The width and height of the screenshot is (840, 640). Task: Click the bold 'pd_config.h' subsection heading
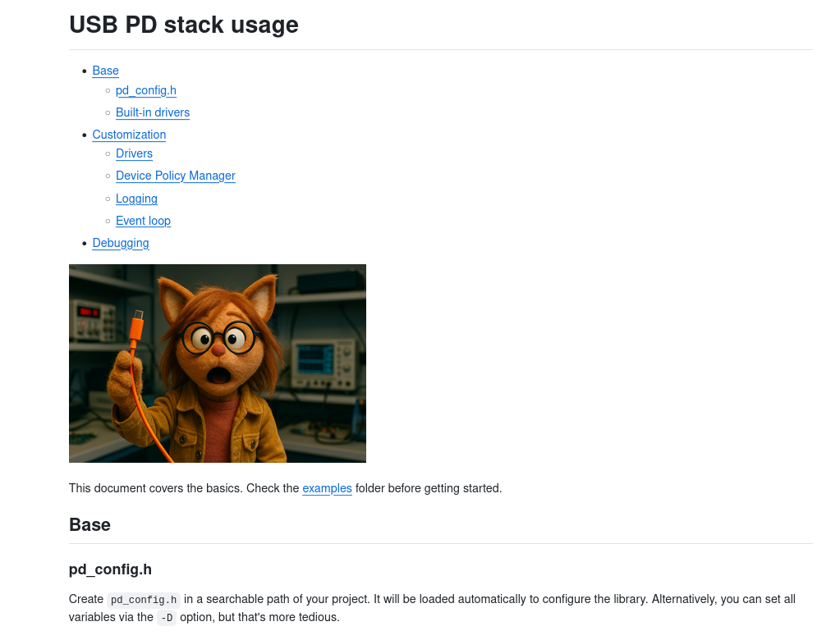(x=110, y=569)
